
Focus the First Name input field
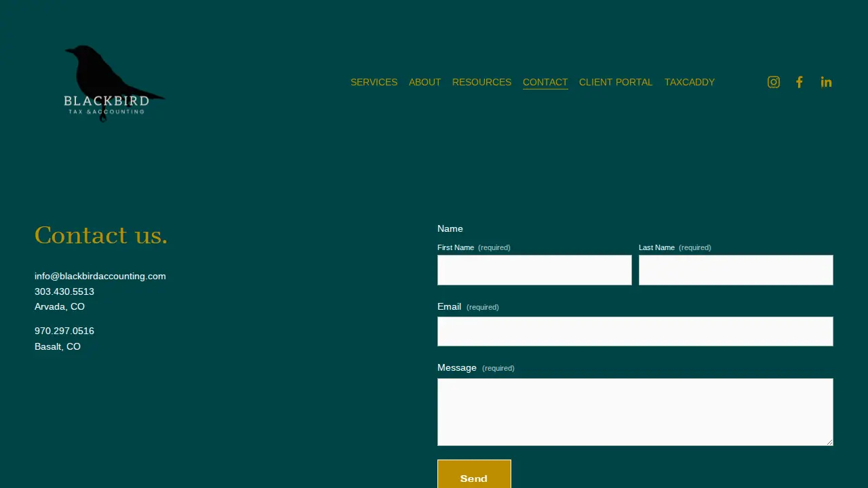coord(534,270)
